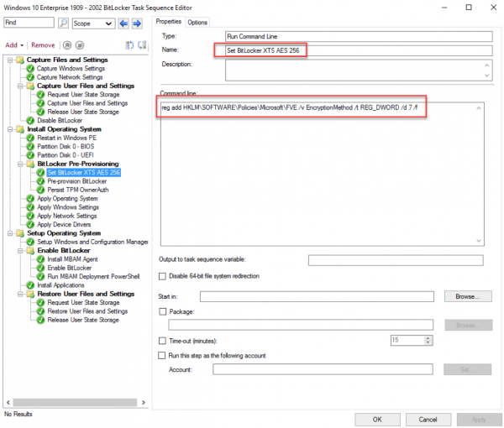Click the Cancel button
Image resolution: width=504 pixels, height=428 pixels.
click(x=428, y=420)
